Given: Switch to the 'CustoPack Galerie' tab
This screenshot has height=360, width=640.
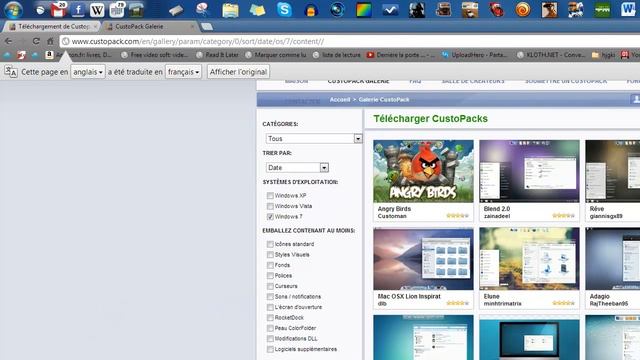Looking at the screenshot, I should pos(149,27).
